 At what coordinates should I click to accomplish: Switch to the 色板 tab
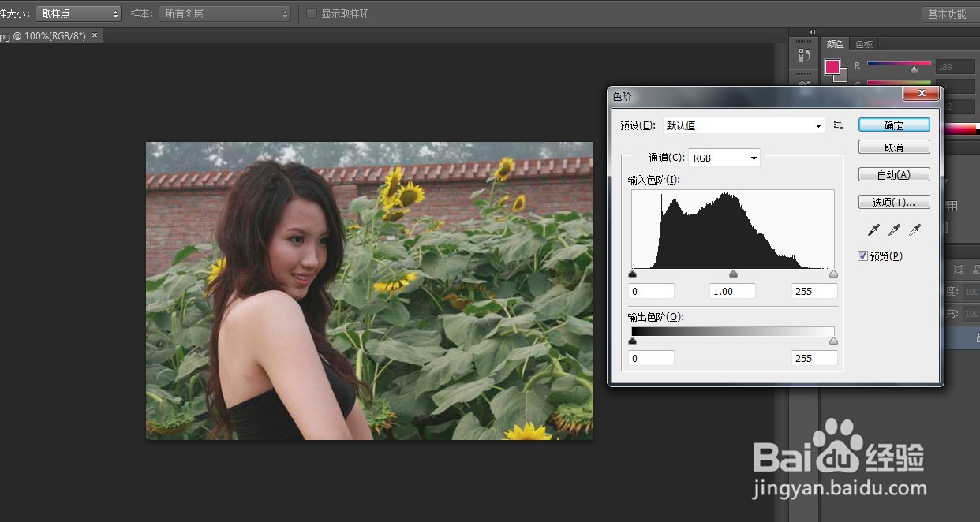coord(863,44)
